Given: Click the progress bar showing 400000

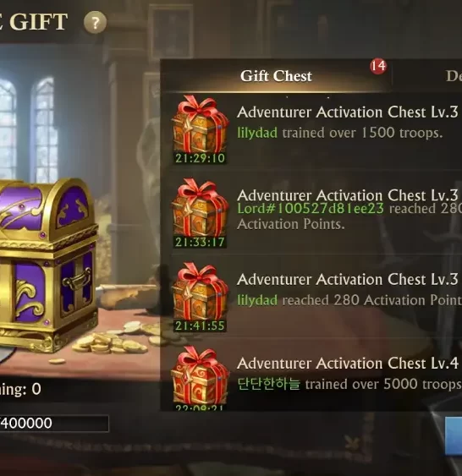Looking at the screenshot, I should click(x=54, y=424).
